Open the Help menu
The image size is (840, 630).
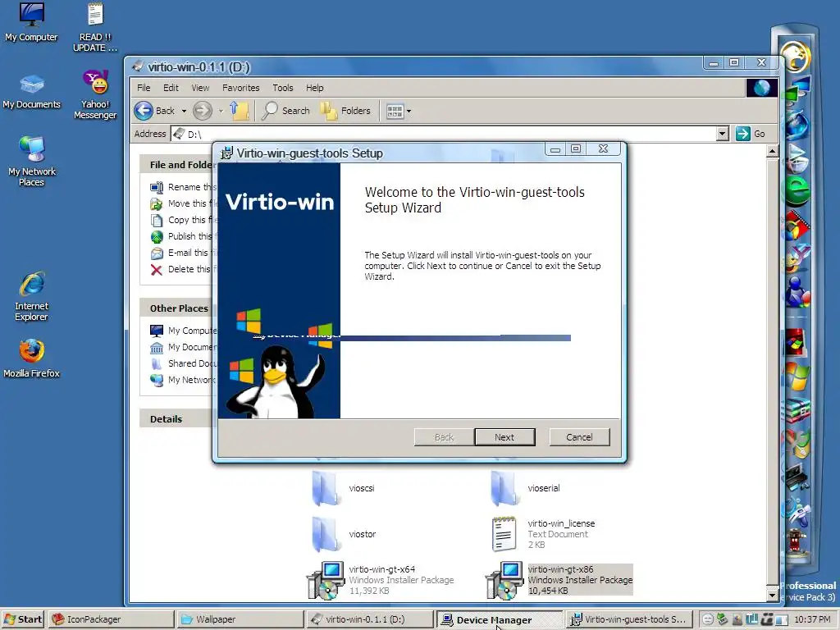coord(314,88)
